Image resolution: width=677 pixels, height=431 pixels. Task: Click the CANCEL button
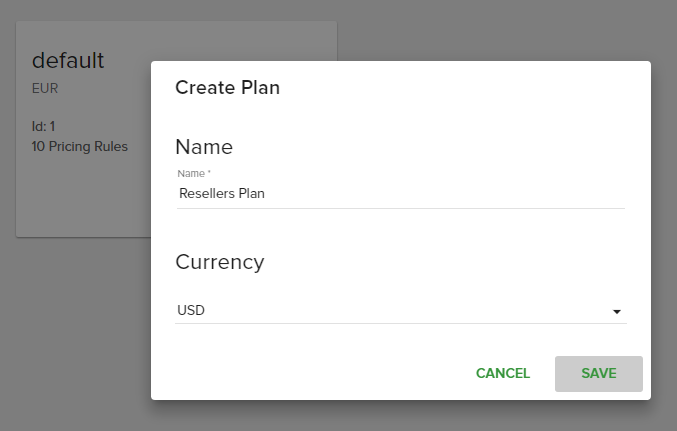coord(503,374)
